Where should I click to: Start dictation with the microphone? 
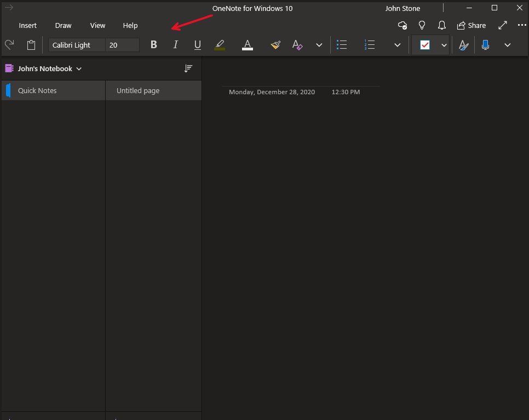tap(485, 45)
